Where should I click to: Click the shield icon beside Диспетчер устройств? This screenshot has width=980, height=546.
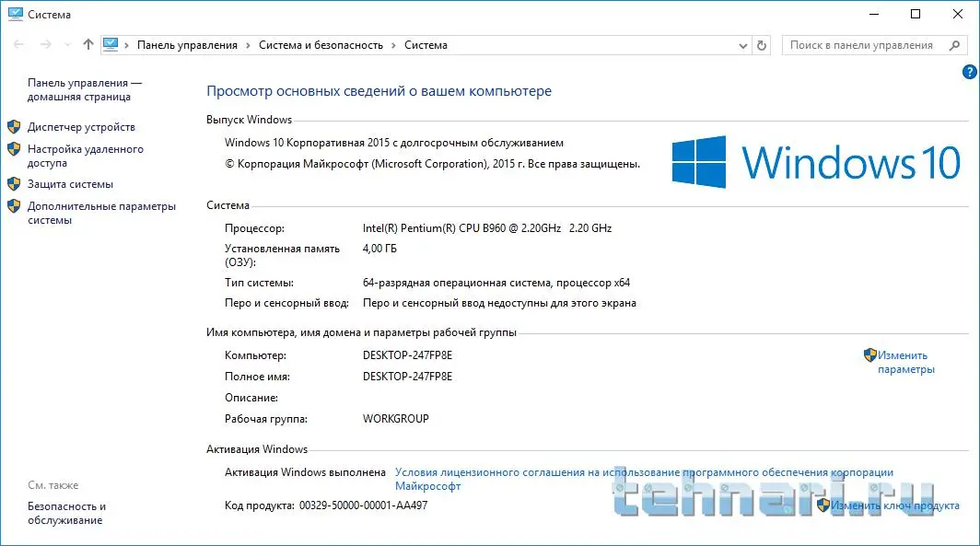point(14,127)
